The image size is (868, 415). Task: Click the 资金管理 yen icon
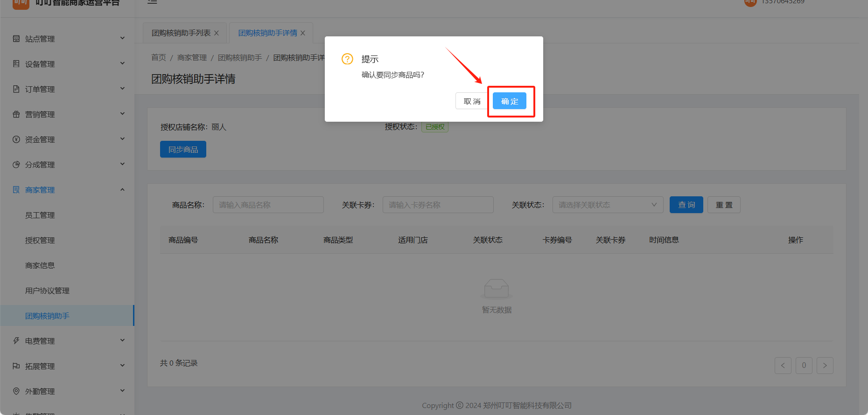point(16,139)
